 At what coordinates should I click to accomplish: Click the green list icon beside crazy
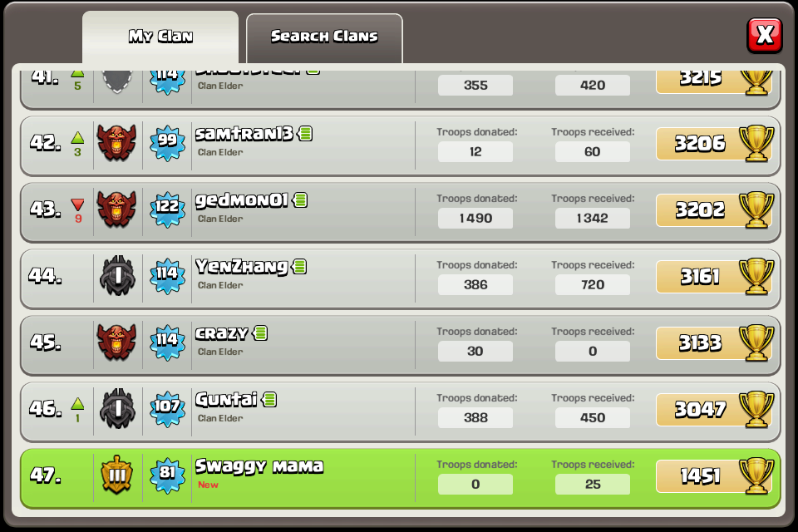[x=260, y=333]
